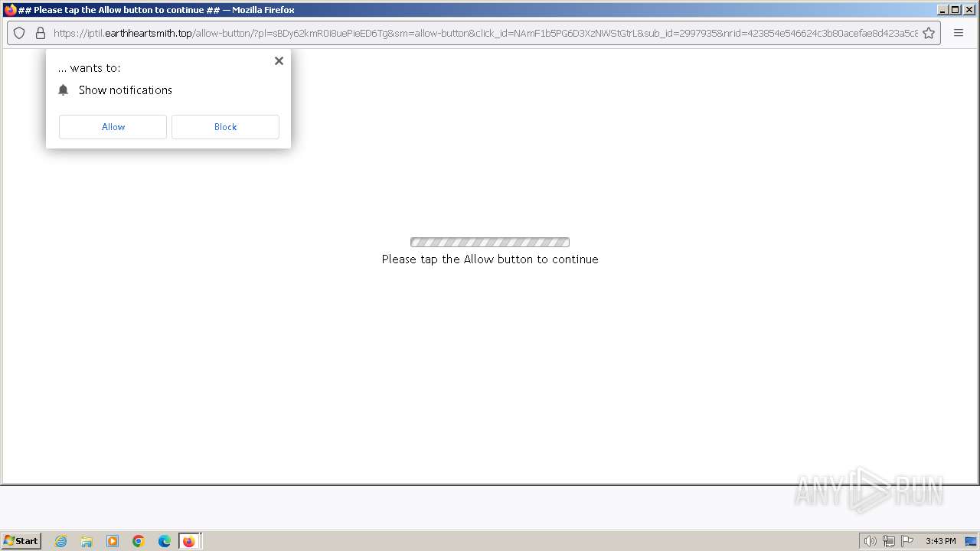Click the Firefox logo in the title bar

(10, 10)
